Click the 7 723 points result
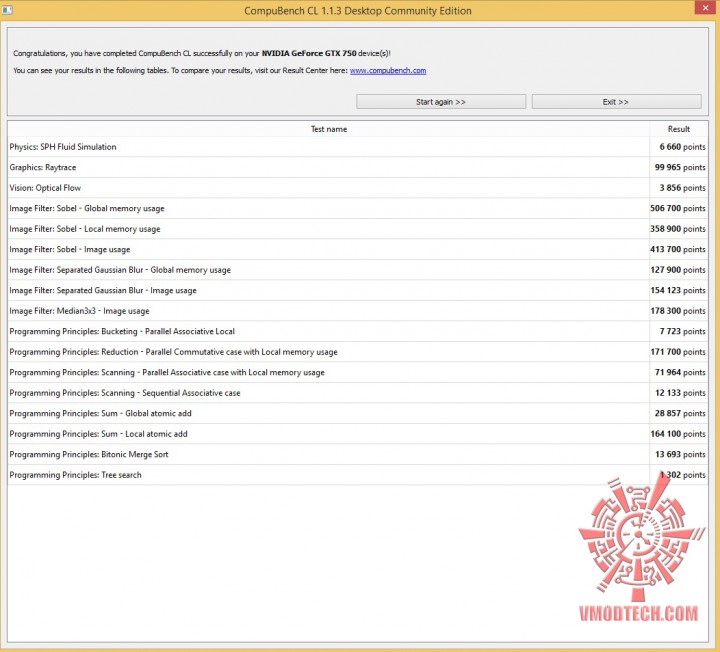The width and height of the screenshot is (720, 652). click(682, 332)
